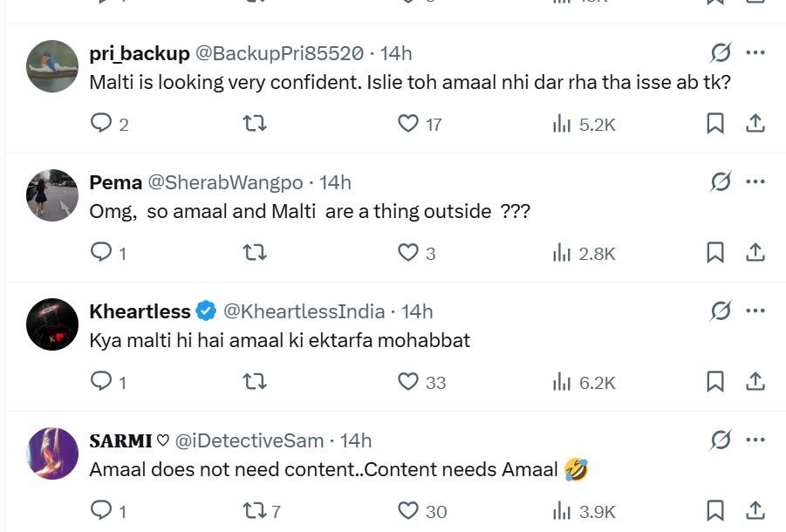Image resolution: width=786 pixels, height=532 pixels.
Task: Share Pema's tweet
Action: pyautogui.click(x=755, y=253)
